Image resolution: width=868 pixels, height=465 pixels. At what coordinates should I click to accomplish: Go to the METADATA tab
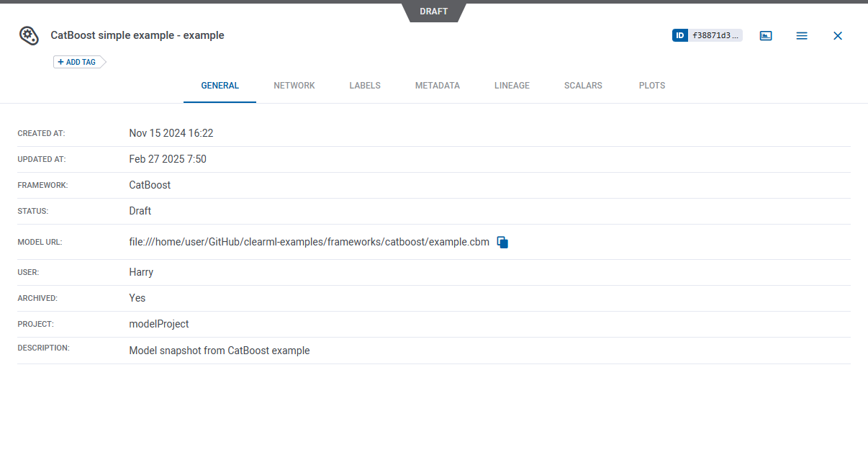(x=437, y=86)
